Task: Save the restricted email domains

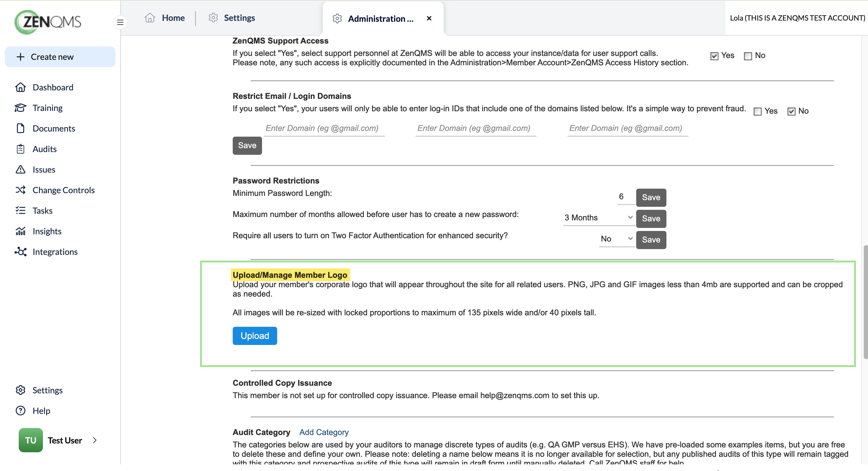Action: pos(247,146)
